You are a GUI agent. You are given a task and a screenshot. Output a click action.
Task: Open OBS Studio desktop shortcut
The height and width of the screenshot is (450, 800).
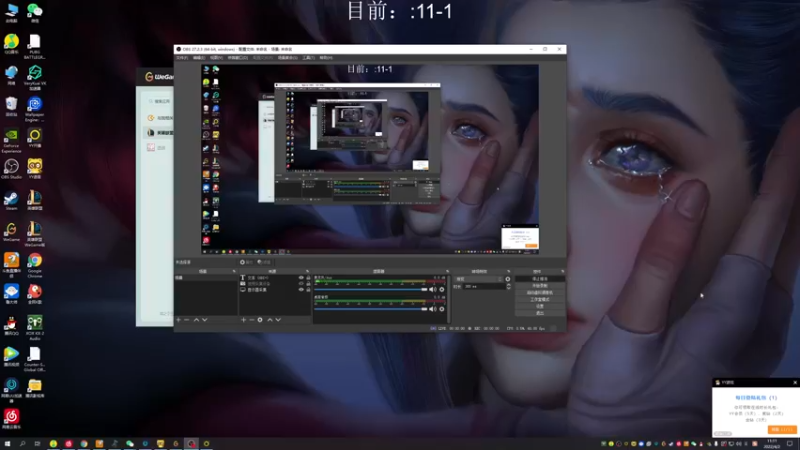[11, 169]
